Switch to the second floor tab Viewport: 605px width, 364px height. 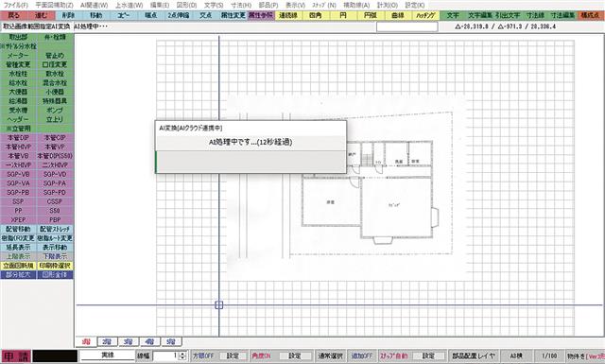pos(107,342)
